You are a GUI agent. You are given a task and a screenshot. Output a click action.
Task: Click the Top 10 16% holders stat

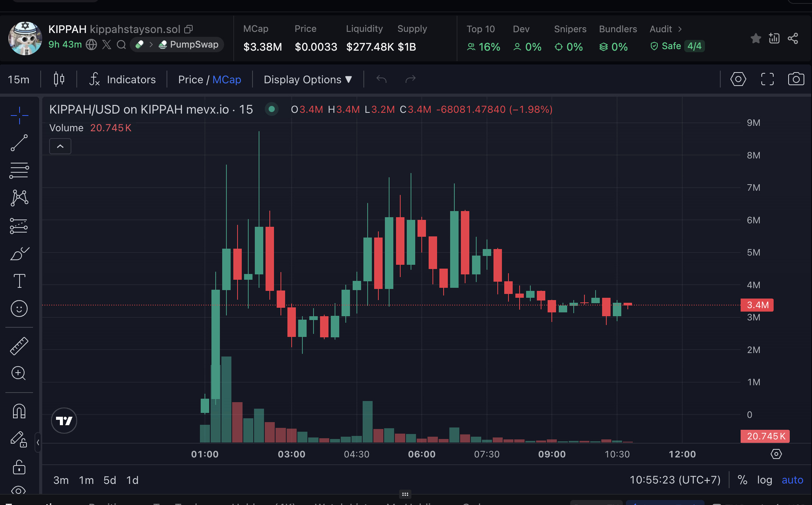[484, 38]
